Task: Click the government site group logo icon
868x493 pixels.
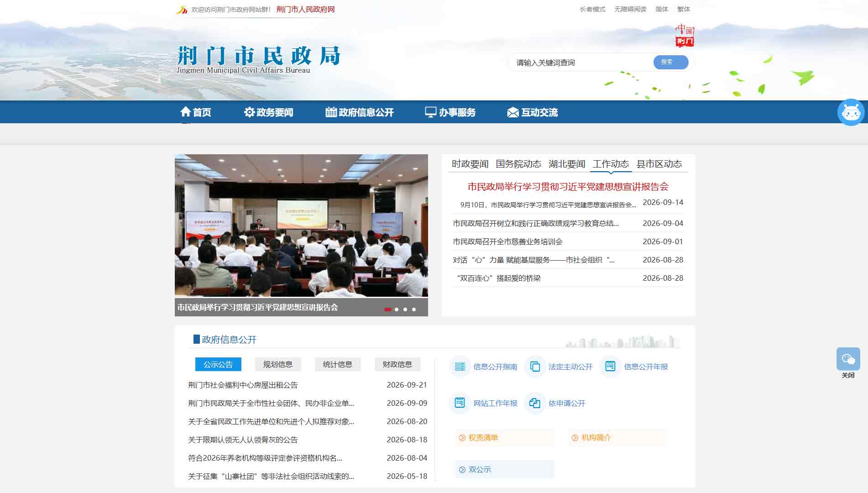Action: (x=182, y=10)
